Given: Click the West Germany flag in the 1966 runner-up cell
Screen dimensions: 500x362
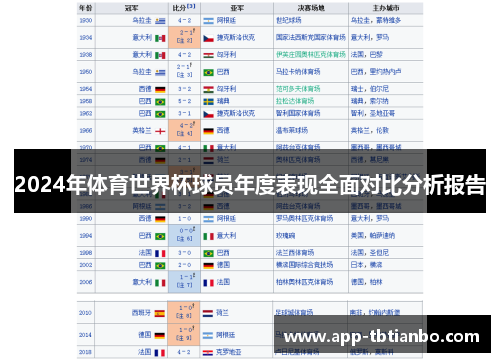Looking at the screenshot, I should click(x=209, y=131).
